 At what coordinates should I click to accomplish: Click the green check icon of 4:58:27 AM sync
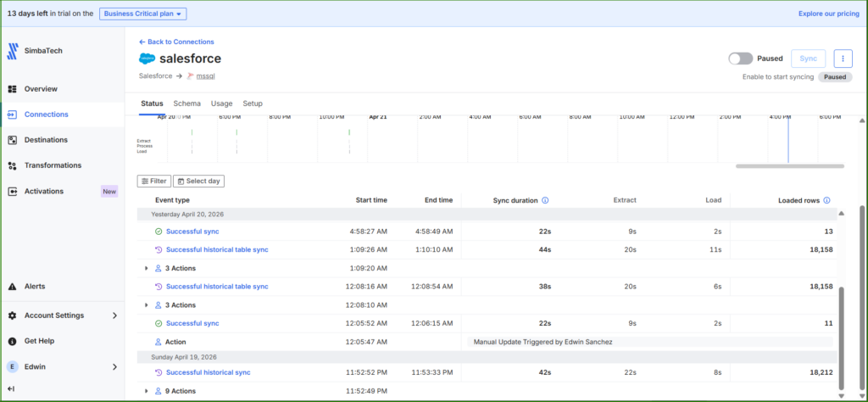(159, 232)
